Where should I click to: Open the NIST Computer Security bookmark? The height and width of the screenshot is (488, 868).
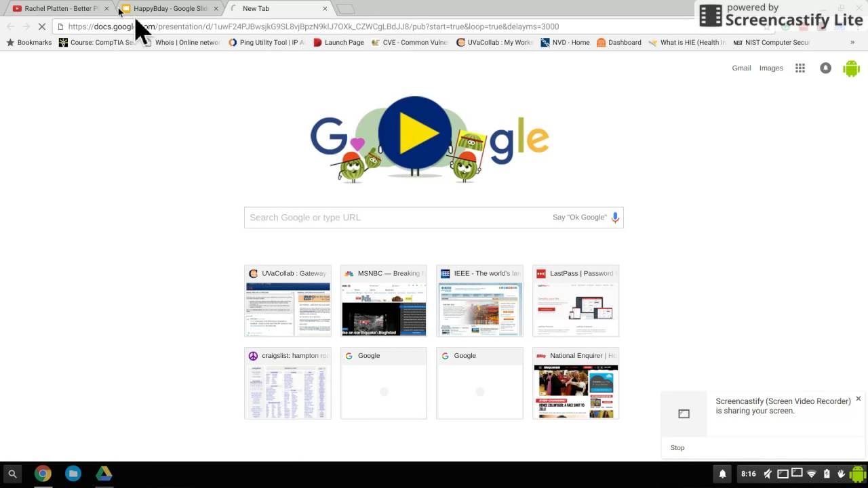coord(772,42)
